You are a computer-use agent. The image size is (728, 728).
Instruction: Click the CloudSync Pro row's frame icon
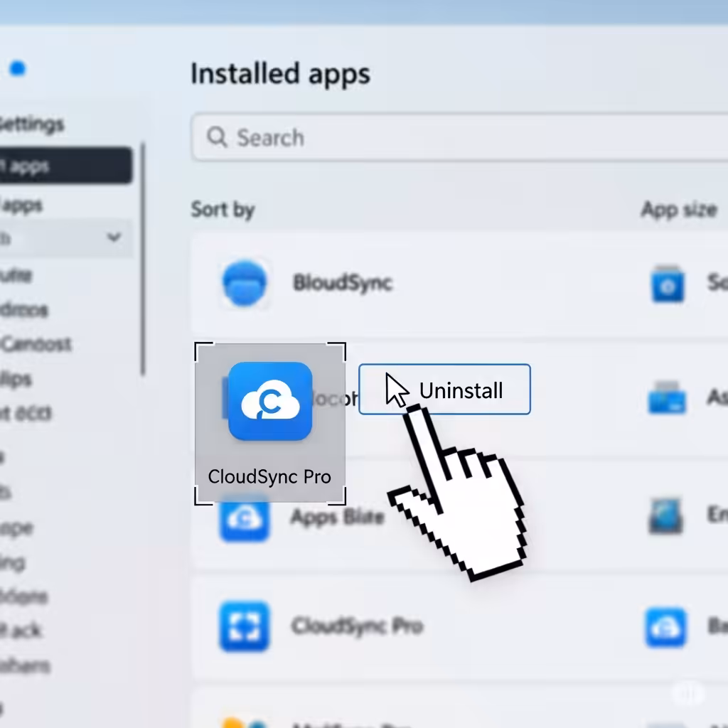(x=245, y=626)
